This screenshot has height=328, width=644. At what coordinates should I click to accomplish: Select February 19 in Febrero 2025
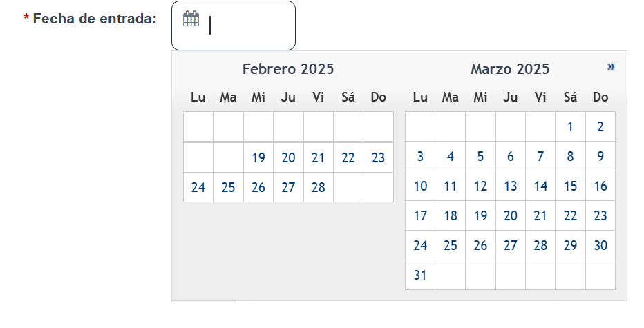click(x=258, y=157)
